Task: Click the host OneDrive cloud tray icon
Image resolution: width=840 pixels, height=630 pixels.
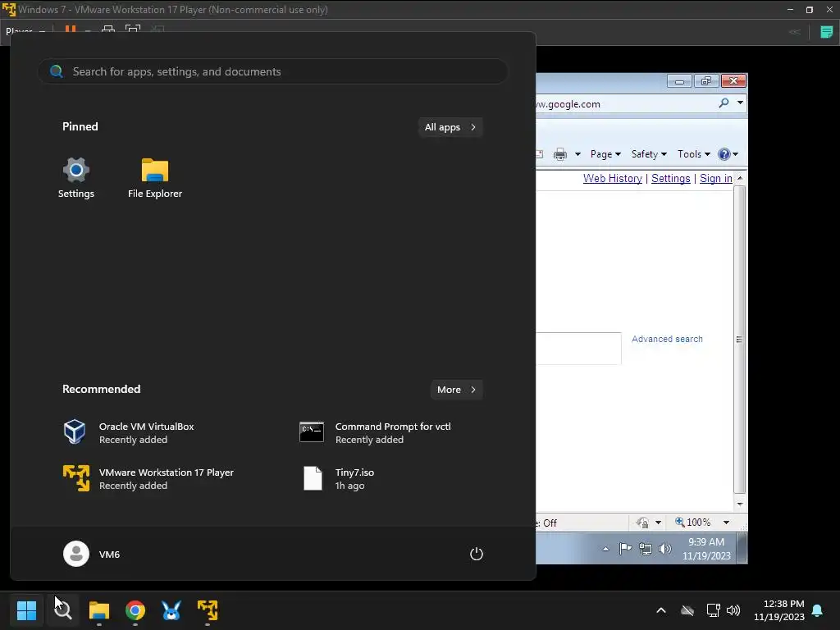Action: 687,610
